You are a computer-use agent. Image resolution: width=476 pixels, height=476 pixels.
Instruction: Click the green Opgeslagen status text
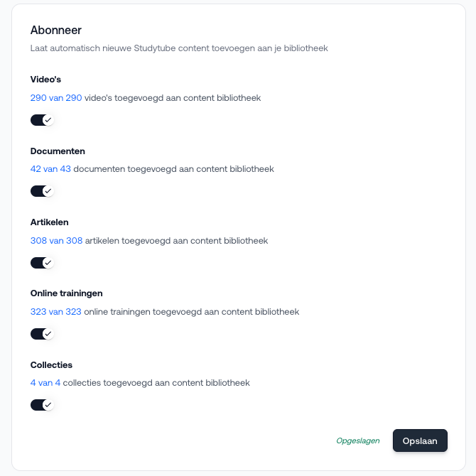(x=358, y=440)
